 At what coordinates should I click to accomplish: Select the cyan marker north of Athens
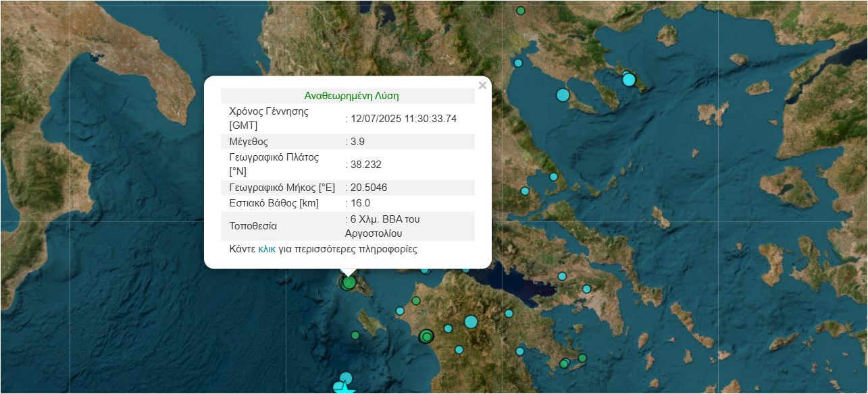tap(562, 276)
